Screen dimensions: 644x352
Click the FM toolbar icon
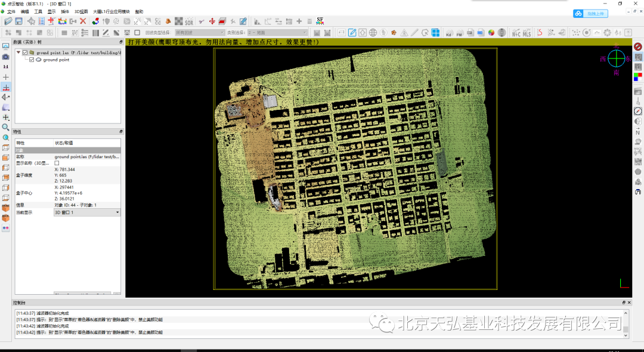pos(460,32)
